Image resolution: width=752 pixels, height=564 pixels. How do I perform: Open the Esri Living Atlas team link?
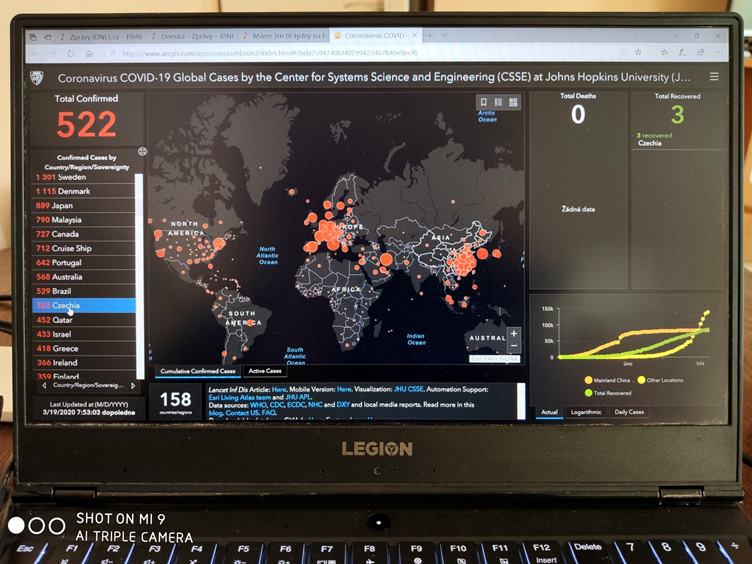click(239, 397)
